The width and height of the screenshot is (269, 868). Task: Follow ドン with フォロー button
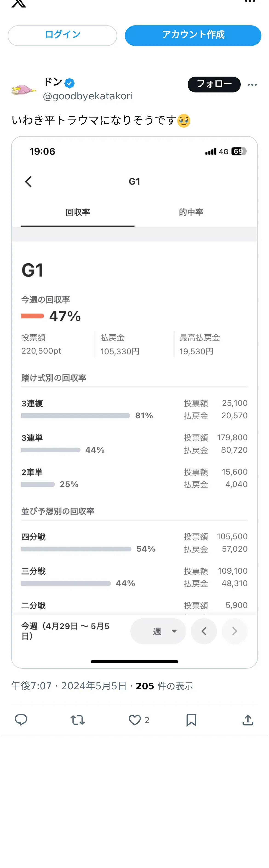pyautogui.click(x=214, y=84)
